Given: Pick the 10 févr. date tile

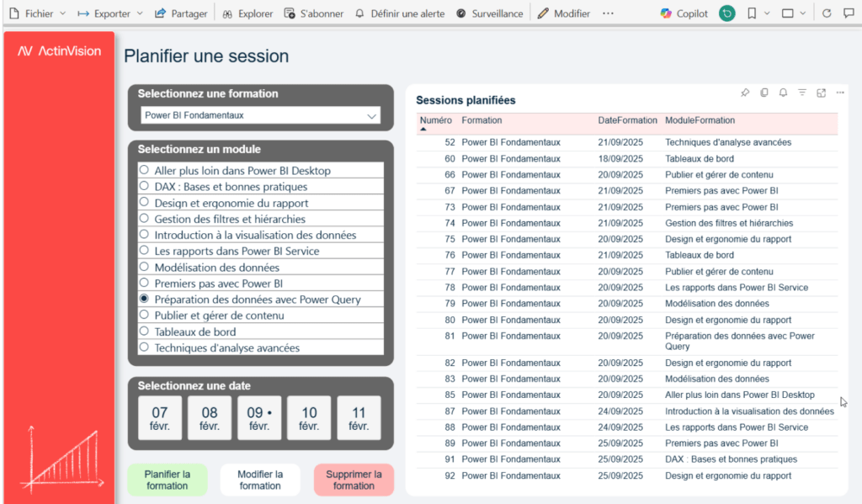Looking at the screenshot, I should point(309,418).
